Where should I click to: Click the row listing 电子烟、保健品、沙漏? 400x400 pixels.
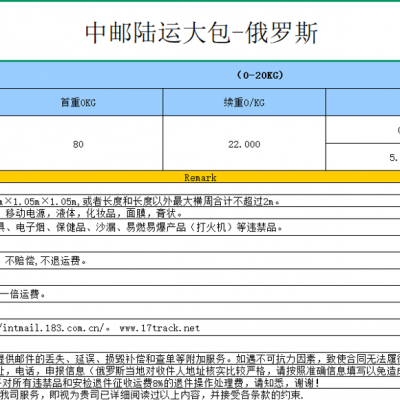pyautogui.click(x=200, y=227)
